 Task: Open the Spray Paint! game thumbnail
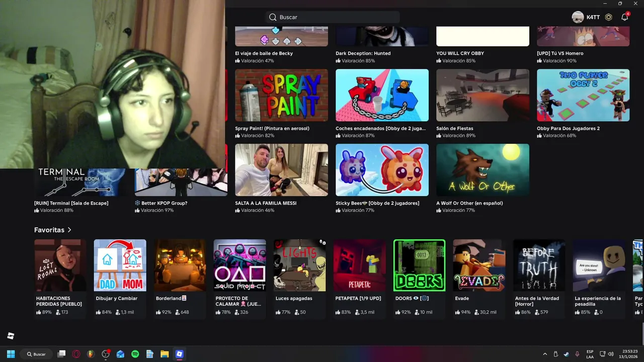tap(281, 95)
